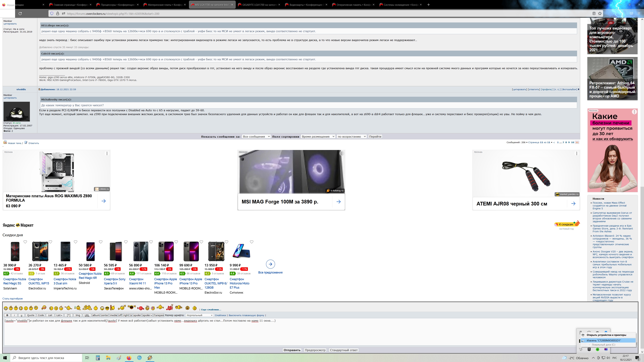Click Epic Games tray icon
Viewport: 644px width, 362px height.
[x=589, y=349]
